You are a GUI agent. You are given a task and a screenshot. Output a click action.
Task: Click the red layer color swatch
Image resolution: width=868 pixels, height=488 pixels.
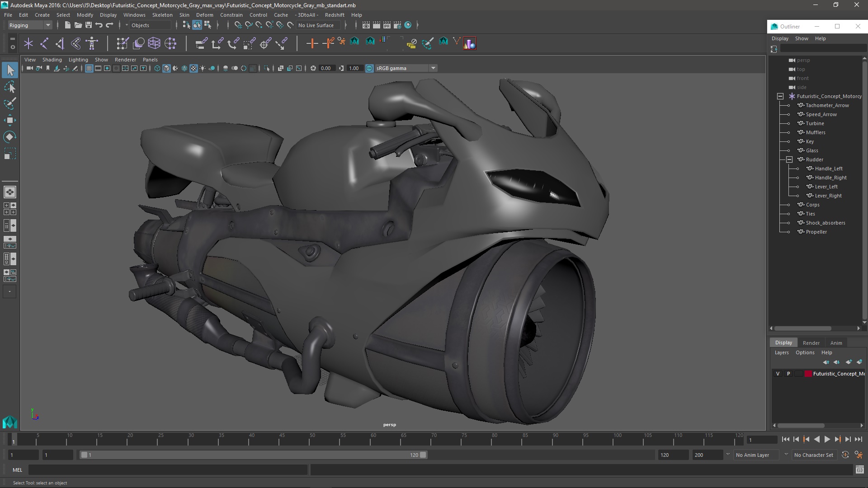click(808, 374)
